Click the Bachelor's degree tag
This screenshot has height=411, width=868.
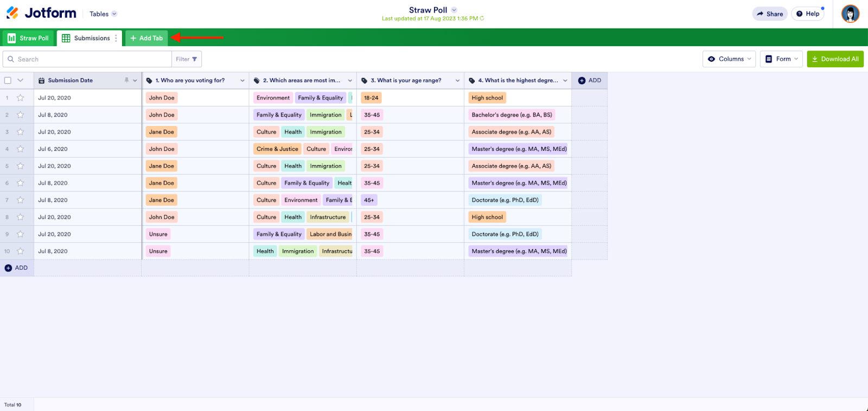512,115
